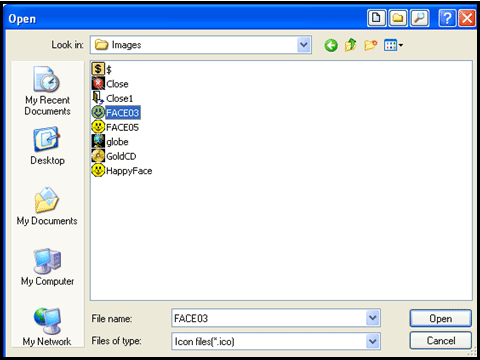The height and width of the screenshot is (360, 480).
Task: Select the GoldCD icon file
Action: pyautogui.click(x=114, y=156)
